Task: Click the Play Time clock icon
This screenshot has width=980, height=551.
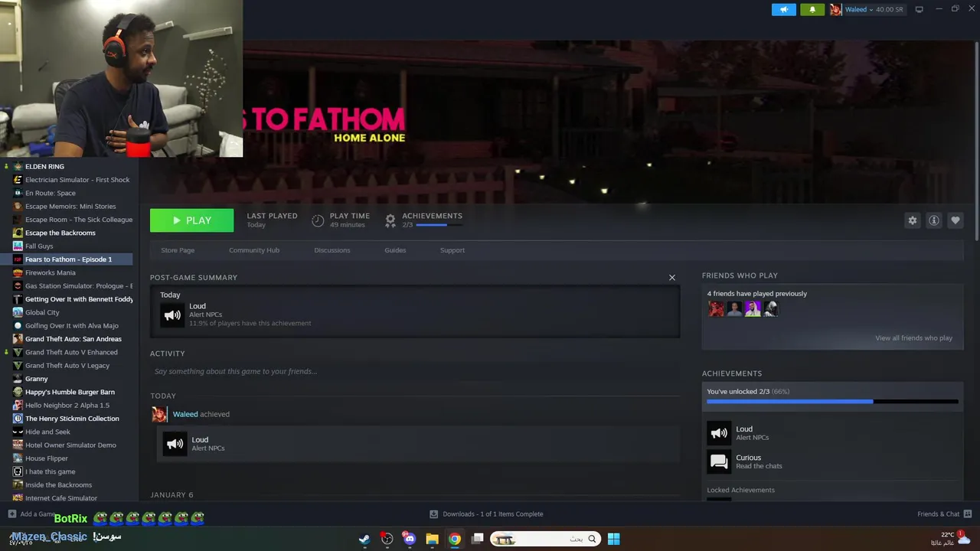Action: coord(318,220)
